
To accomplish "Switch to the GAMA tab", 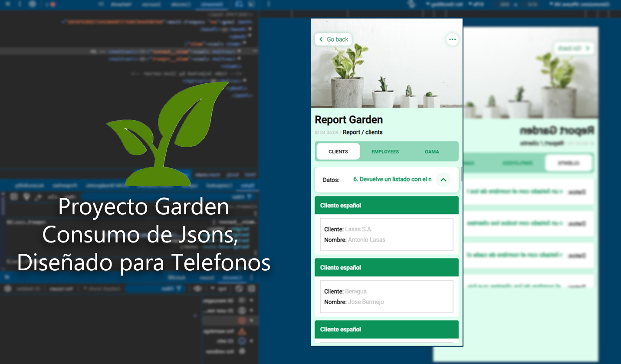I will (432, 152).
